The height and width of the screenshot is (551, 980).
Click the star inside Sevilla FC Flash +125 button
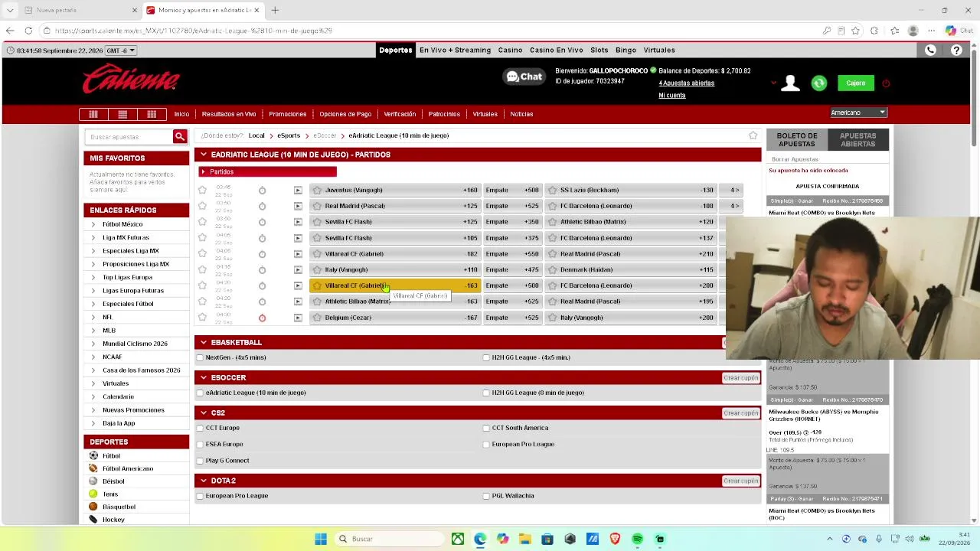[317, 222]
